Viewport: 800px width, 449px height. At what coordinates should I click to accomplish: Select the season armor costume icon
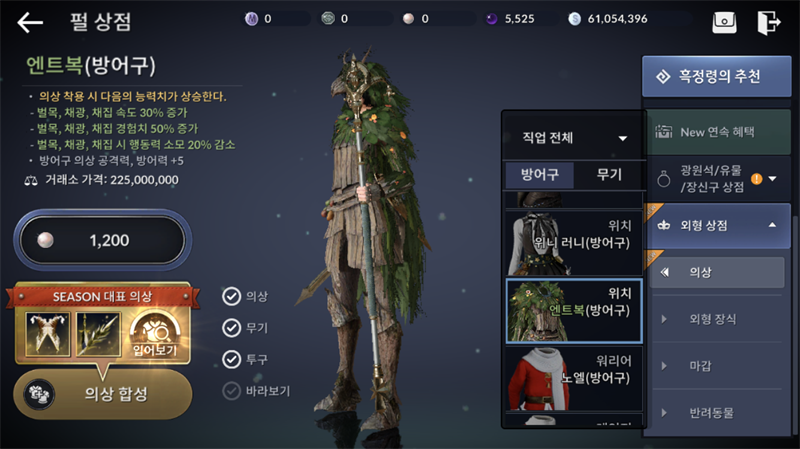click(x=48, y=334)
